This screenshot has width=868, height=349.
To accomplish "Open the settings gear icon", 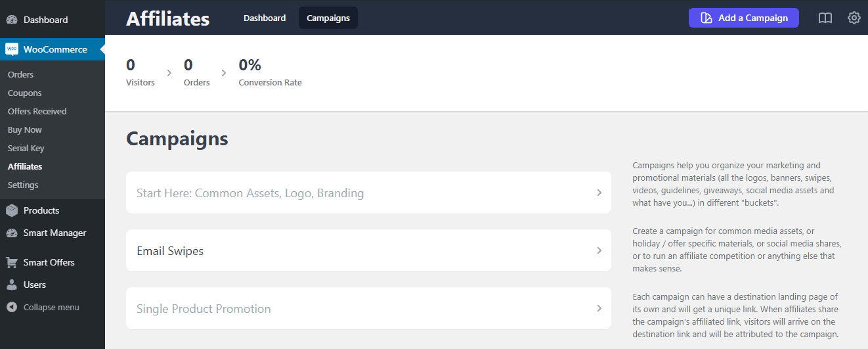I will click(854, 18).
